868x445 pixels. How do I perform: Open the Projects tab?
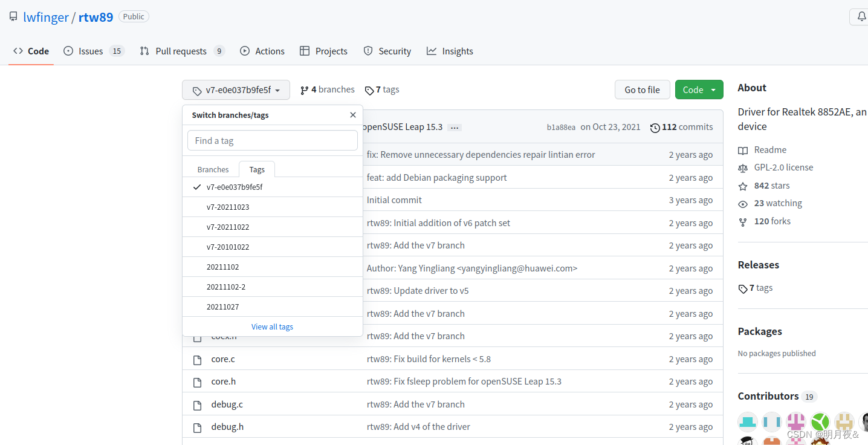(x=323, y=51)
